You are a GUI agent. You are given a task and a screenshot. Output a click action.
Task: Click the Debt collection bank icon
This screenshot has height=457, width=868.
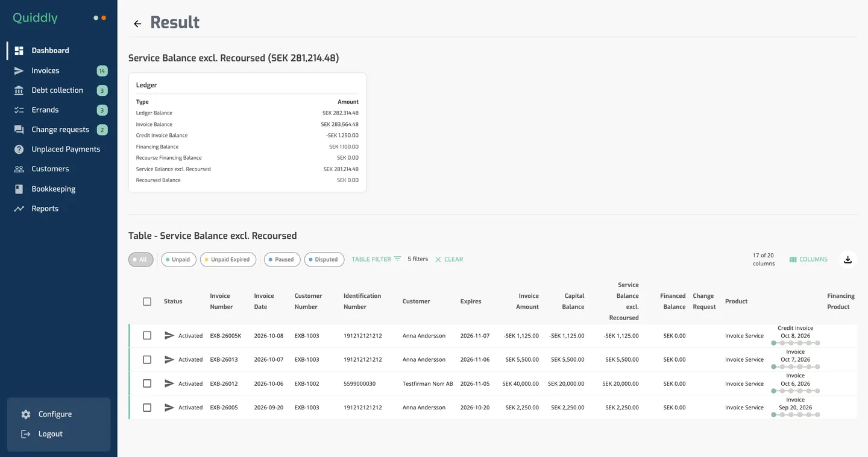tap(19, 90)
